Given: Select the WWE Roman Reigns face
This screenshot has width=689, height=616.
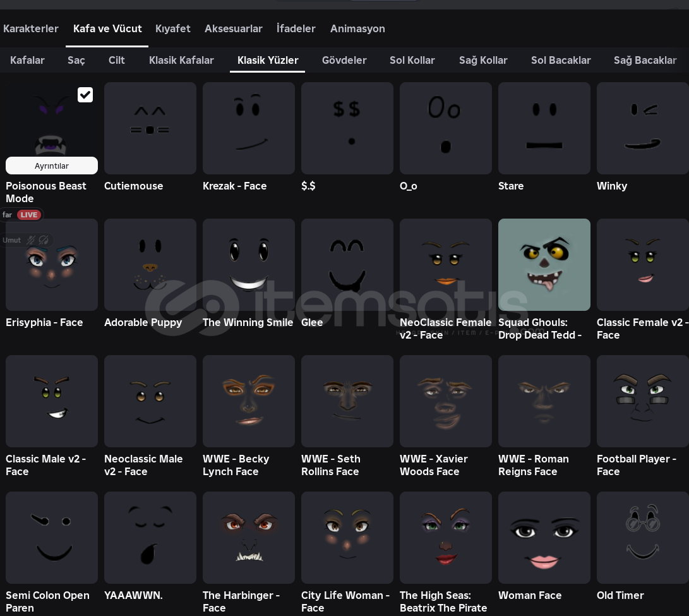Looking at the screenshot, I should point(544,401).
